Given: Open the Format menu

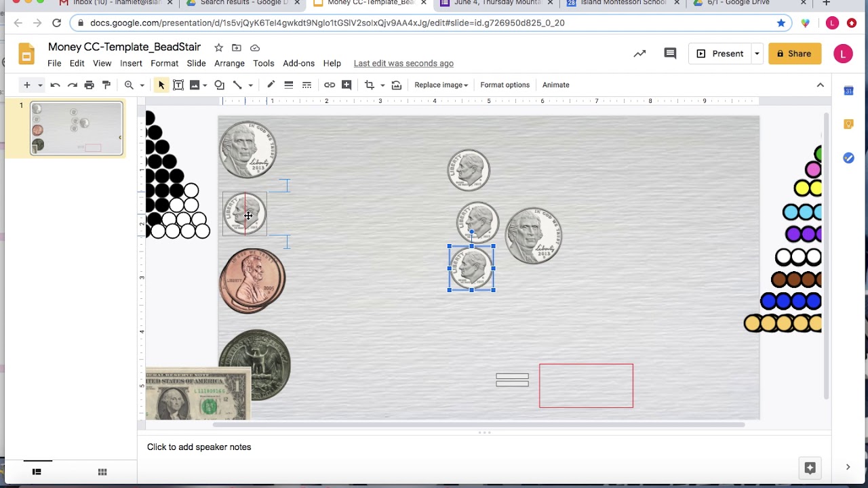Looking at the screenshot, I should (164, 63).
